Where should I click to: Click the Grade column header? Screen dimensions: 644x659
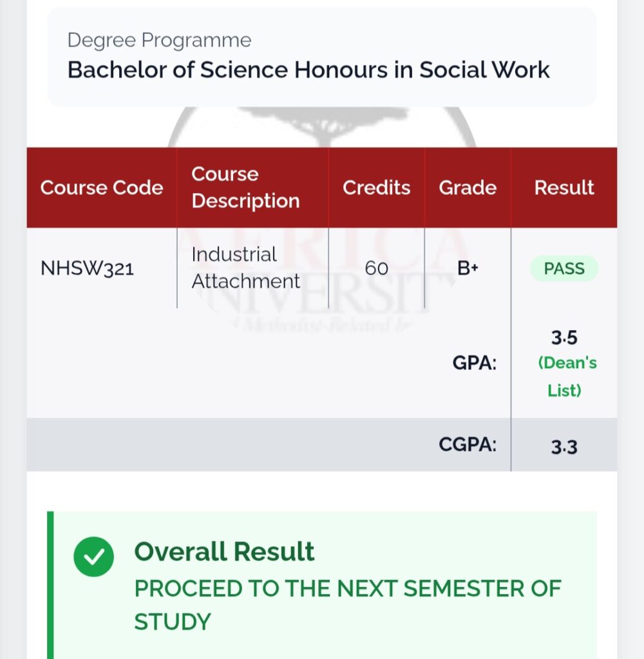tap(468, 187)
